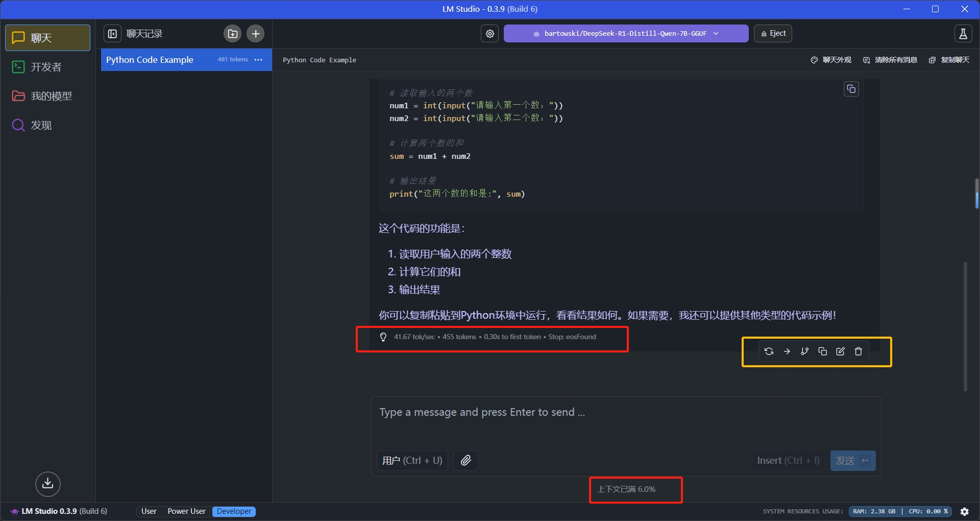Open the downloads panel via the download icon
This screenshot has height=521, width=980.
pyautogui.click(x=48, y=484)
